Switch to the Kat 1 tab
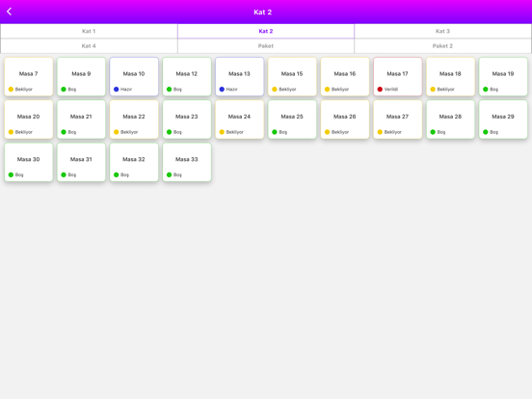 point(89,31)
